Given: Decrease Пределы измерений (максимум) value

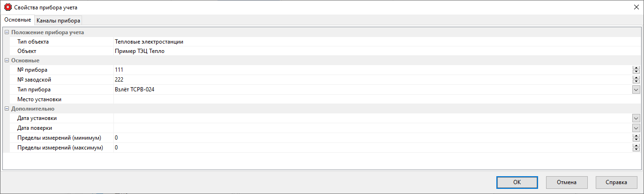Looking at the screenshot, I should click(x=636, y=149).
